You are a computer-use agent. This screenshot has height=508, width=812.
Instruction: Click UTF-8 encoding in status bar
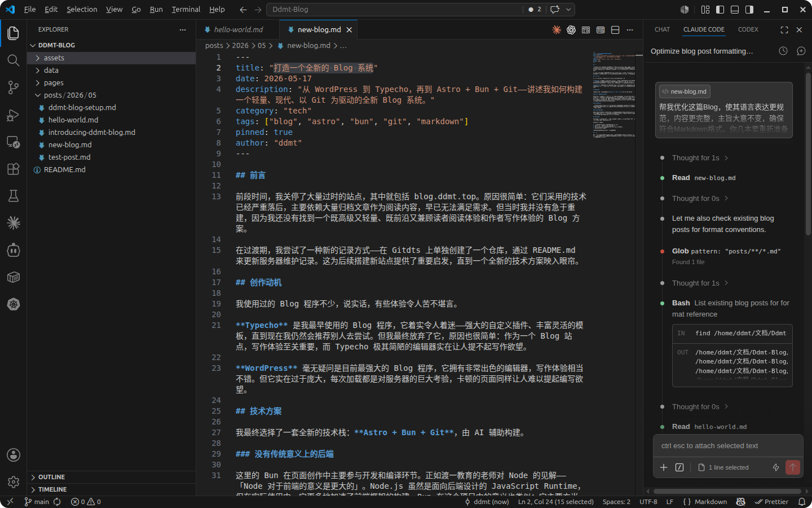(648, 502)
